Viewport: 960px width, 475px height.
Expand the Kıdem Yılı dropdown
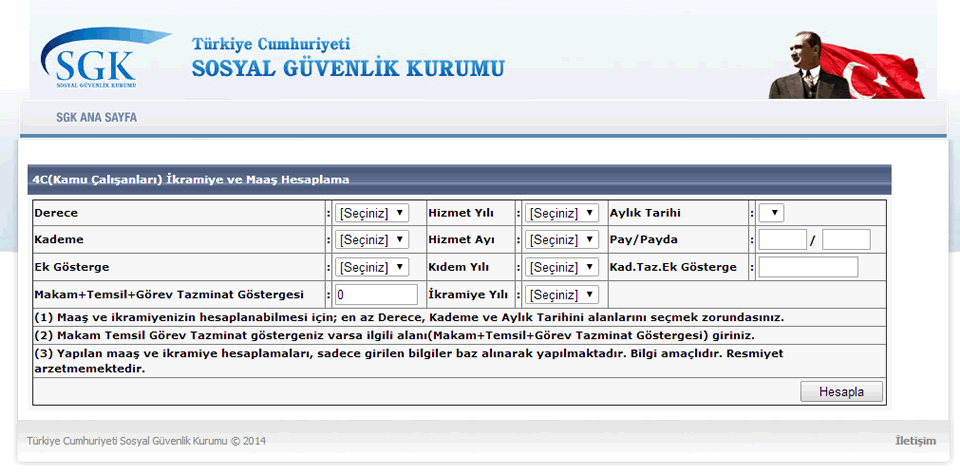coord(562,267)
